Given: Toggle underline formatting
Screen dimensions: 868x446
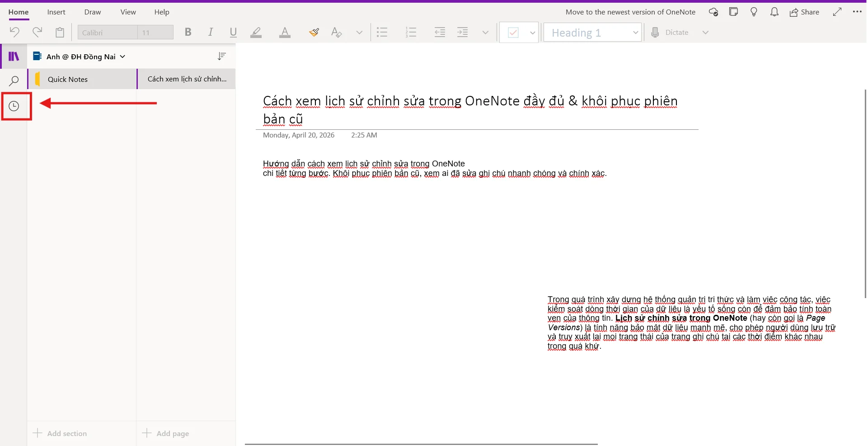Looking at the screenshot, I should [233, 32].
